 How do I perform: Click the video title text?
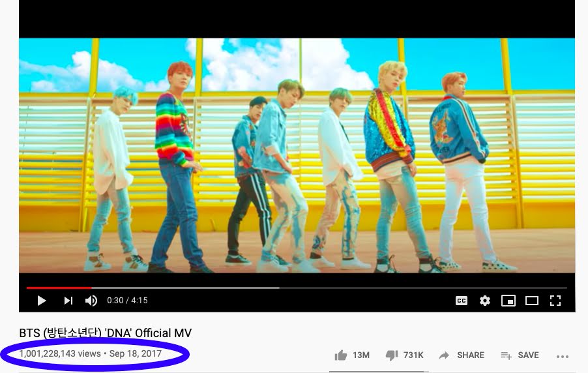(x=106, y=333)
